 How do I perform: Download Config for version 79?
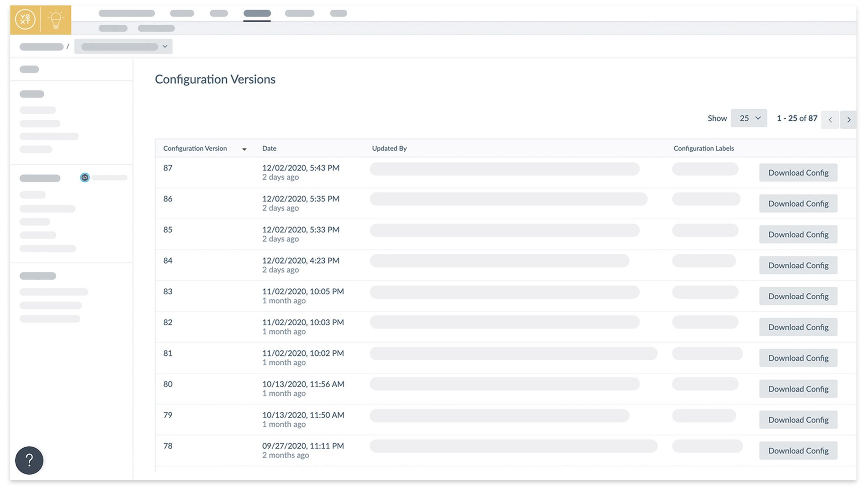point(798,419)
